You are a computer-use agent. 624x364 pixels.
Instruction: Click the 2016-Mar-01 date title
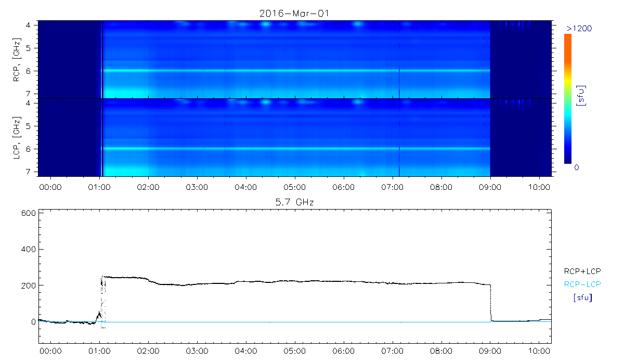[x=294, y=13]
